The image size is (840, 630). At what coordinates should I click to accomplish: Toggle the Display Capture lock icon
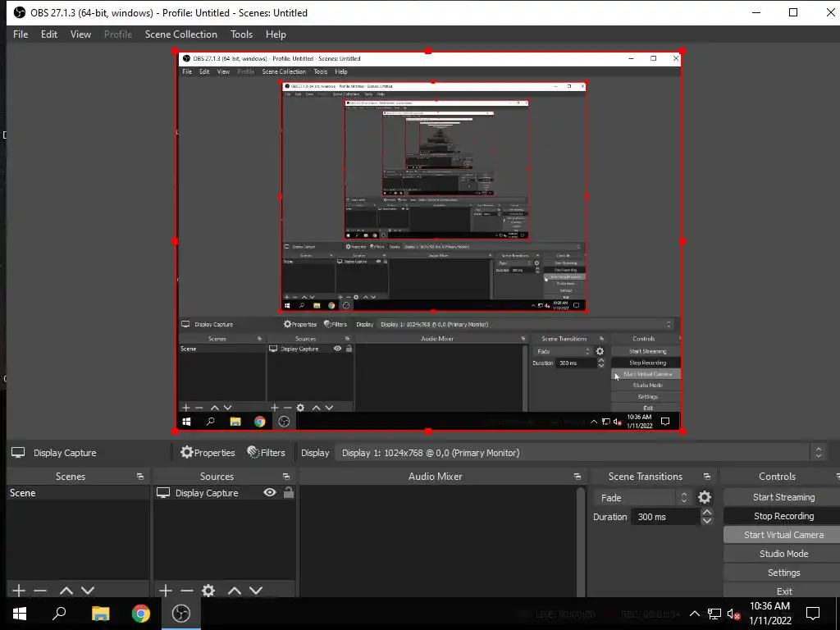click(288, 492)
